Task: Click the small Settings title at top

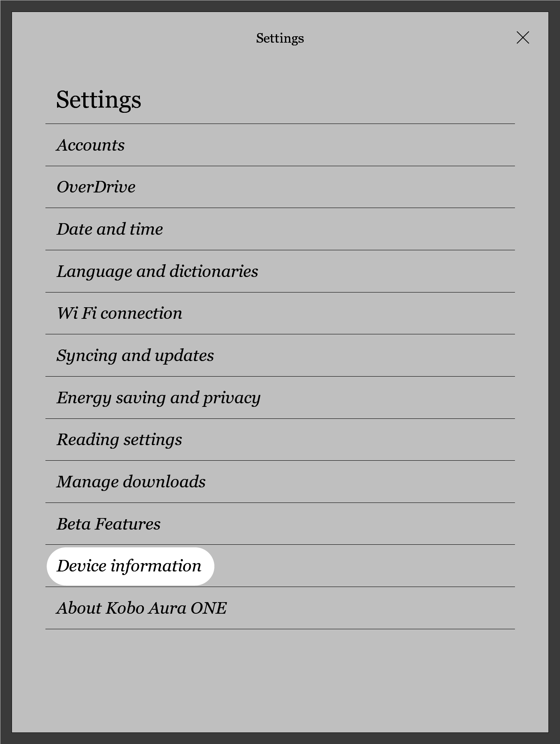Action: 280,38
